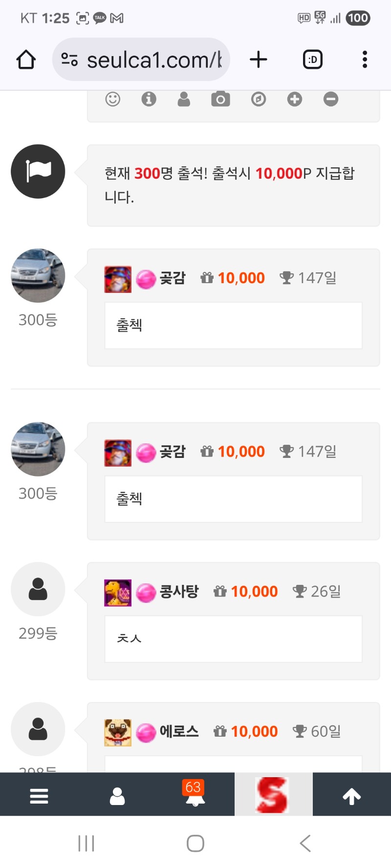Screen dimensions: 391x868
Task: Open 콩사탕 user name link
Action: pyautogui.click(x=179, y=592)
